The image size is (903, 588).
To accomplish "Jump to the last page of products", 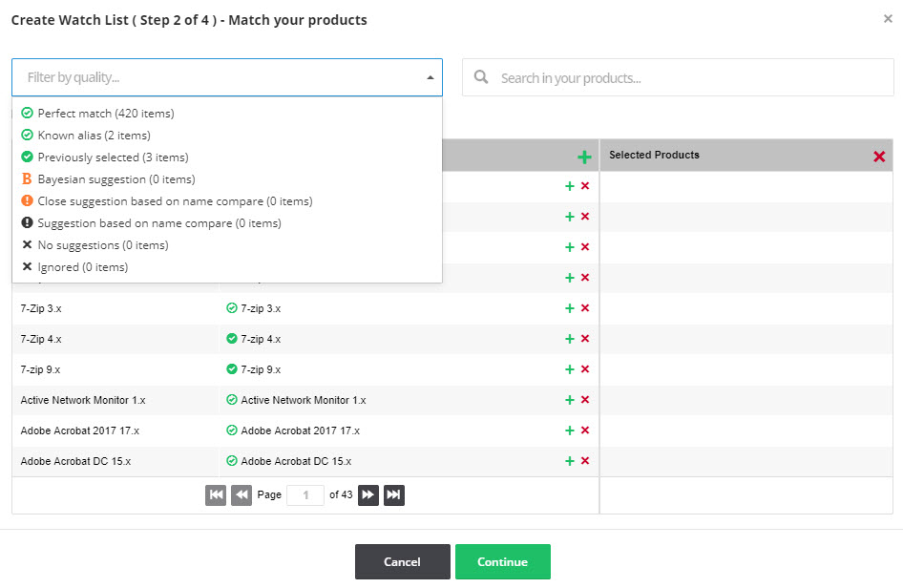I will [394, 495].
